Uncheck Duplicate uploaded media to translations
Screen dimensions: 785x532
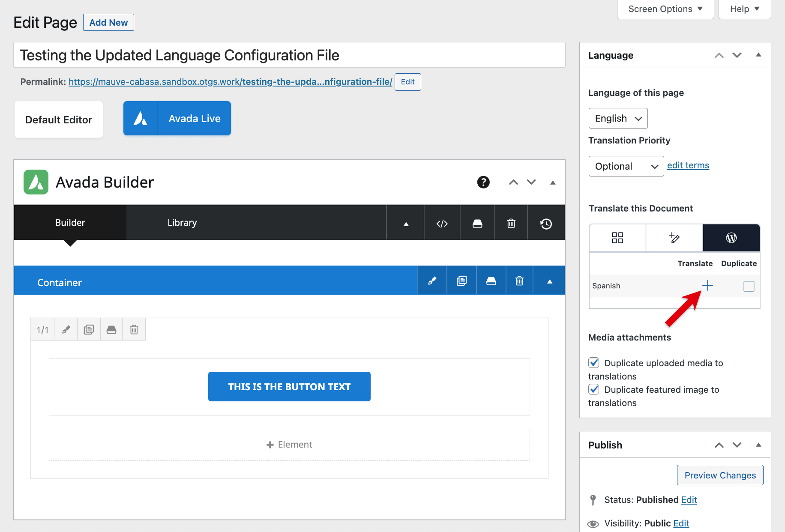coord(594,363)
